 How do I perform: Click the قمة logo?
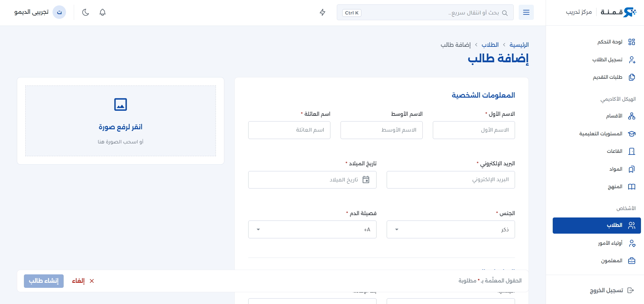(x=618, y=12)
